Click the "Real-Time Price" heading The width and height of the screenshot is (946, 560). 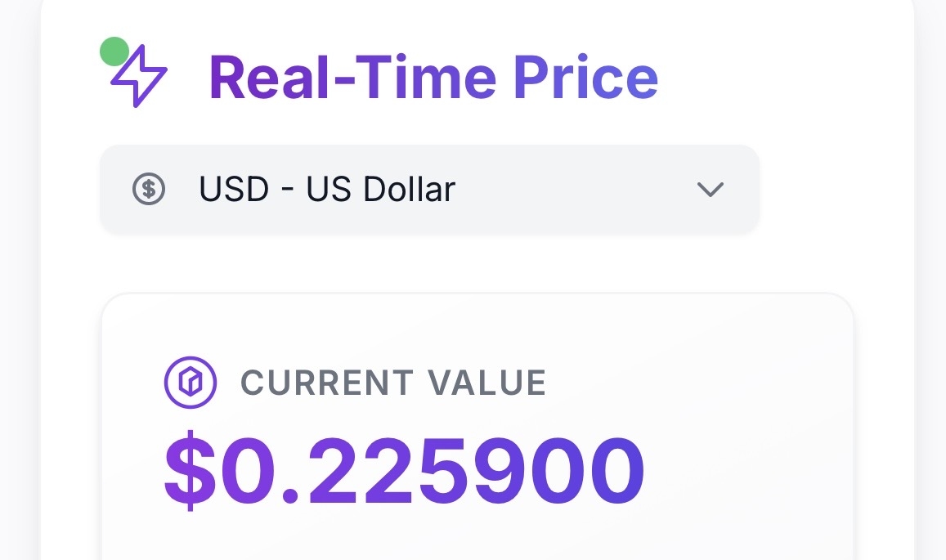point(433,78)
